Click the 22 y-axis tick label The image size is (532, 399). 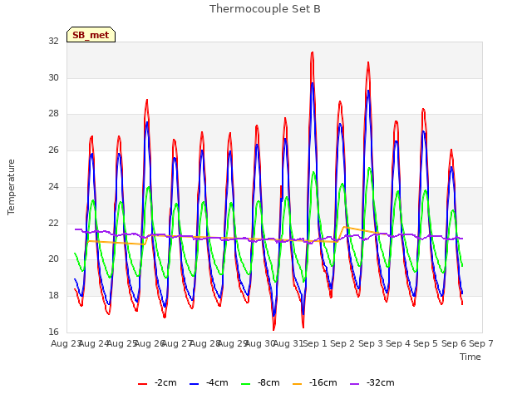[53, 224]
